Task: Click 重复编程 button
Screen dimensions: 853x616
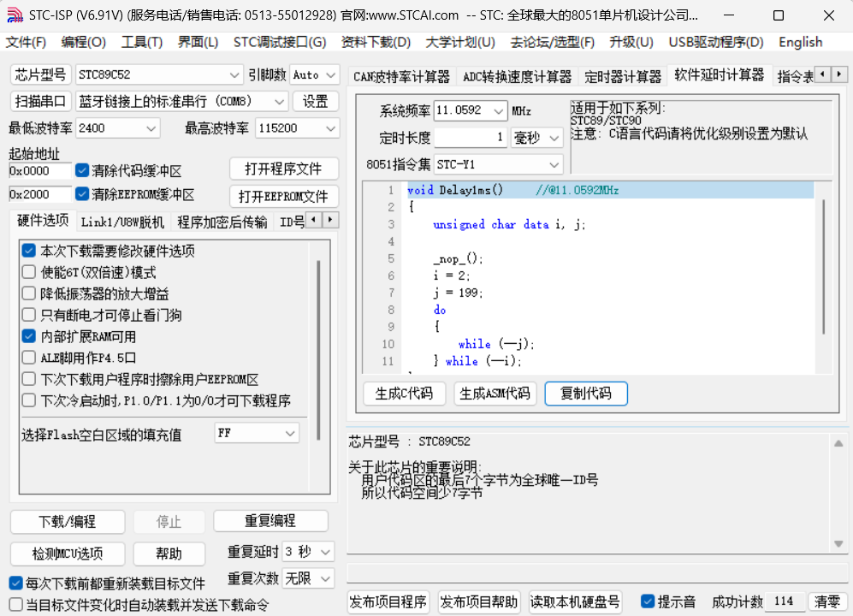Action: click(x=270, y=521)
